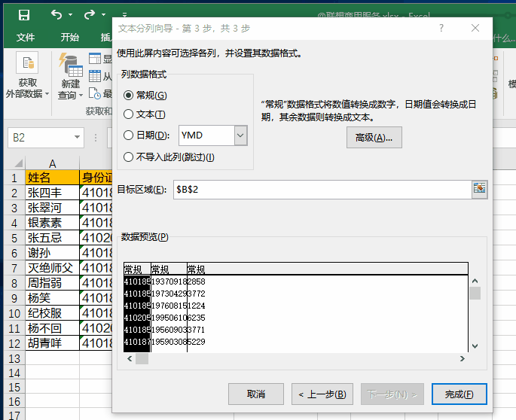Viewport: 516px width, 420px height.
Task: Select the first 常规 preview column header
Action: click(x=137, y=269)
